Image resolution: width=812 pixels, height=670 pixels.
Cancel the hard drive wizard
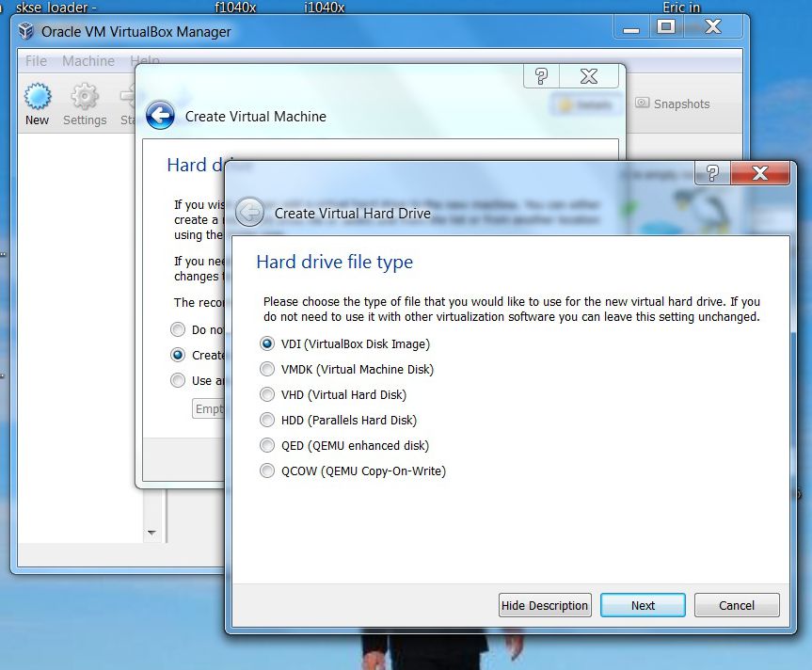pos(737,605)
